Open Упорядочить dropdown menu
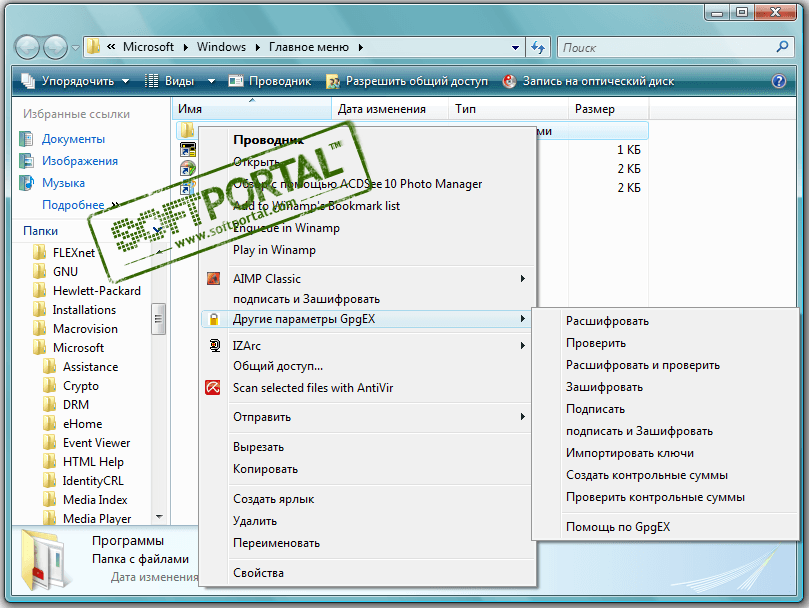The height and width of the screenshot is (608, 809). 75,81
